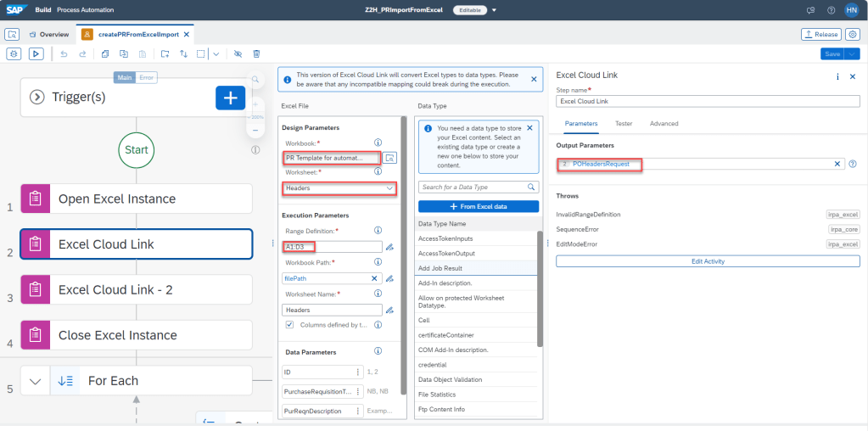Switch to Error view toggle
The image size is (868, 431).
point(146,77)
